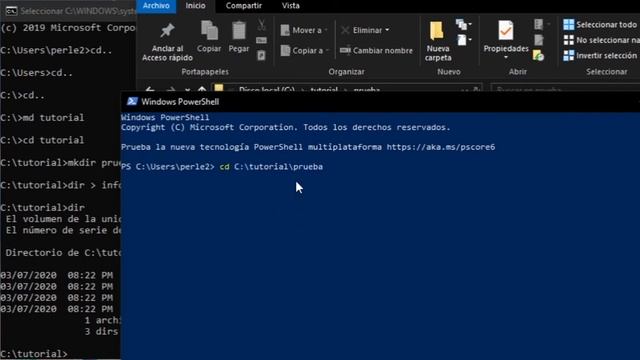Create a folder with Nueva carpeta
The image size is (640, 360).
(438, 41)
